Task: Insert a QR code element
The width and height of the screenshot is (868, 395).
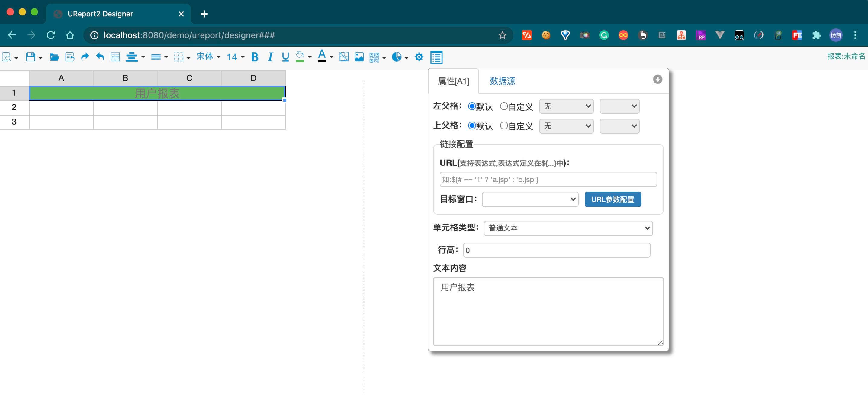Action: 374,57
